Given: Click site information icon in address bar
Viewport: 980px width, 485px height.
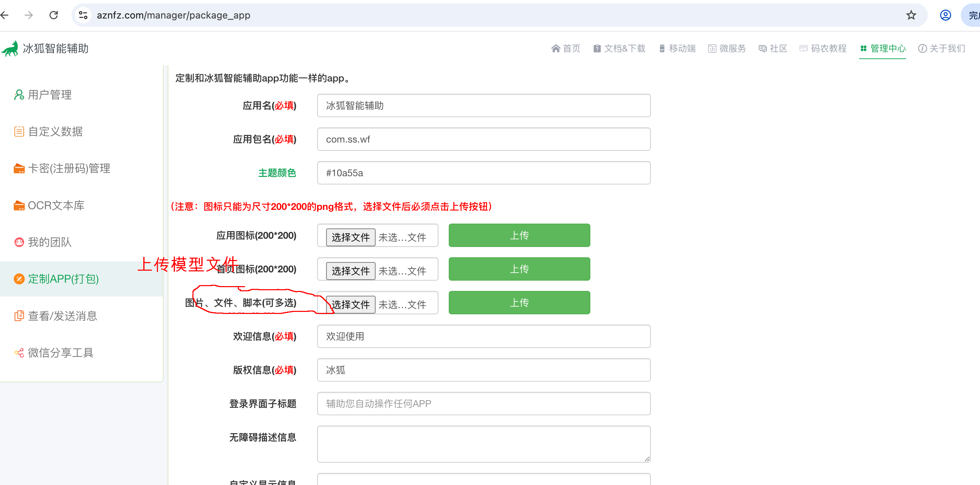Looking at the screenshot, I should click(x=83, y=15).
